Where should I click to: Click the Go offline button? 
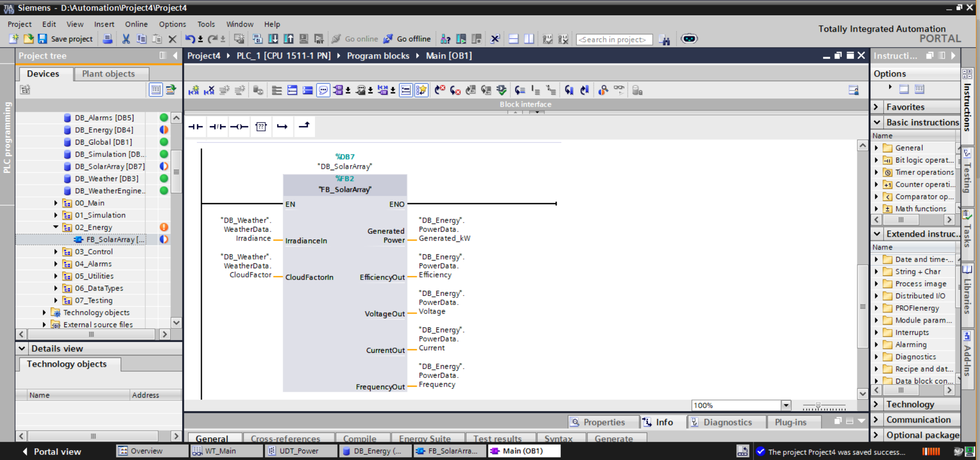(x=407, y=39)
